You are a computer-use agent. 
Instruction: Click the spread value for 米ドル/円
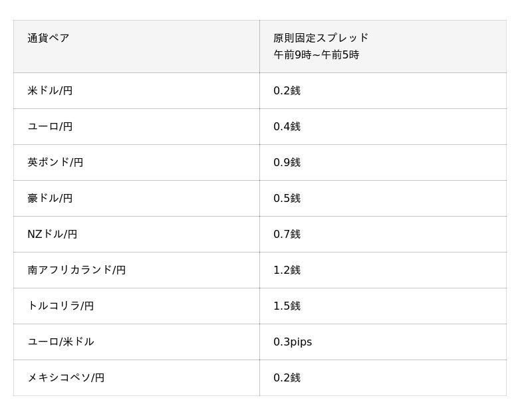click(287, 91)
